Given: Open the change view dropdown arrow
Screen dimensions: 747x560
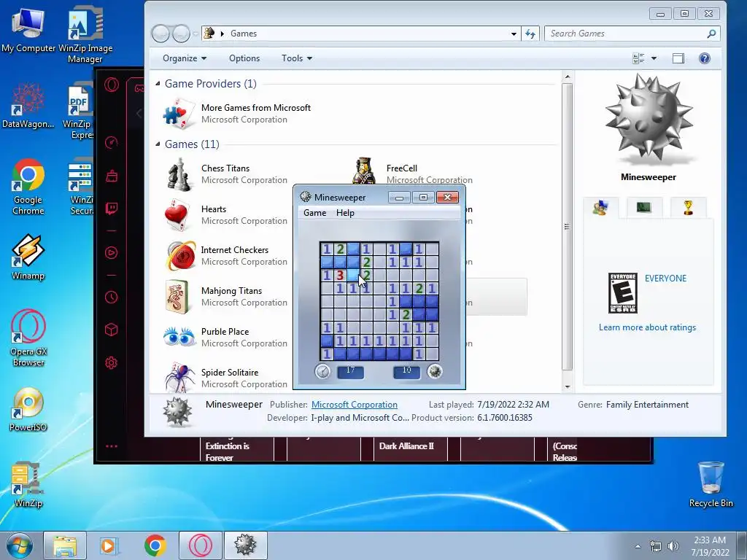Looking at the screenshot, I should 654,58.
